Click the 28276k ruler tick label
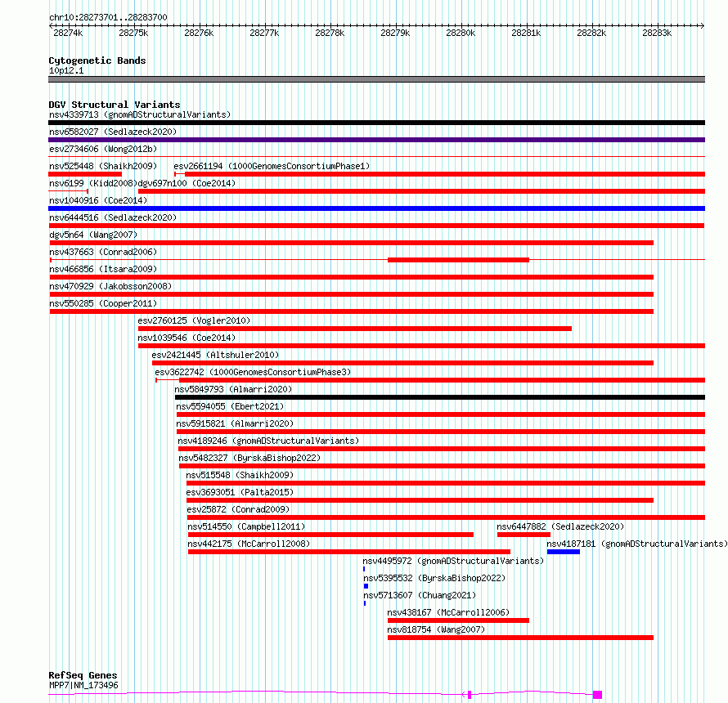This screenshot has height=703, width=728. [x=199, y=33]
